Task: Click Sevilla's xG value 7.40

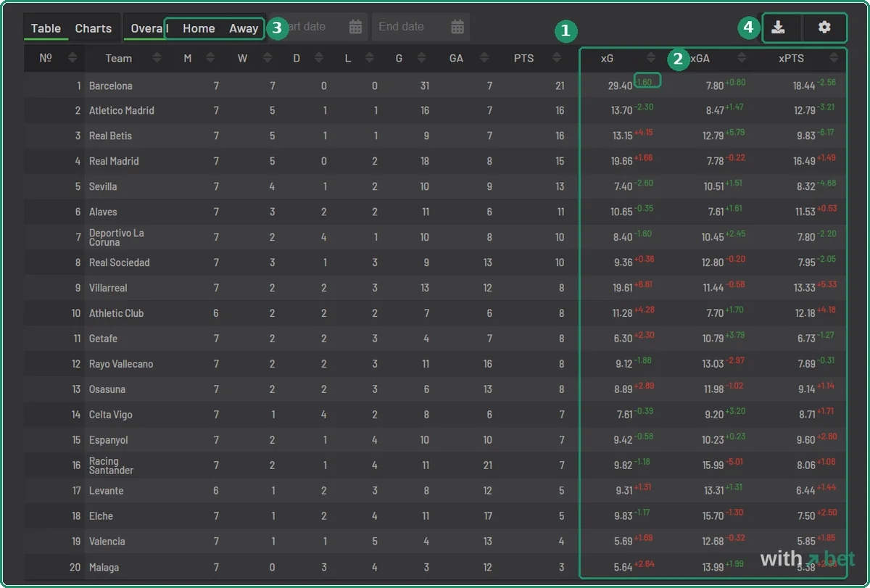Action: click(x=623, y=186)
